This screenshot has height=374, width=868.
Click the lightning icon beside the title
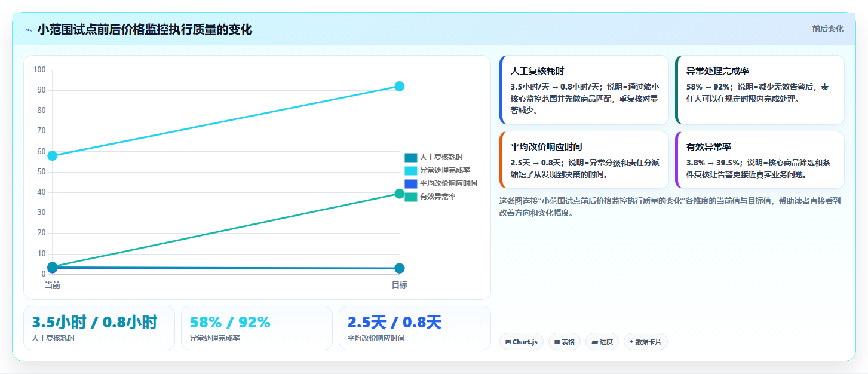[28, 30]
